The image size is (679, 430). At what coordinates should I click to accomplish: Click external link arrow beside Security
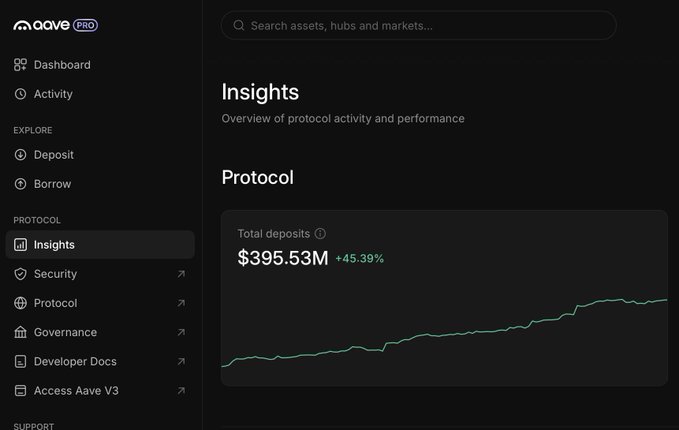[x=181, y=274]
